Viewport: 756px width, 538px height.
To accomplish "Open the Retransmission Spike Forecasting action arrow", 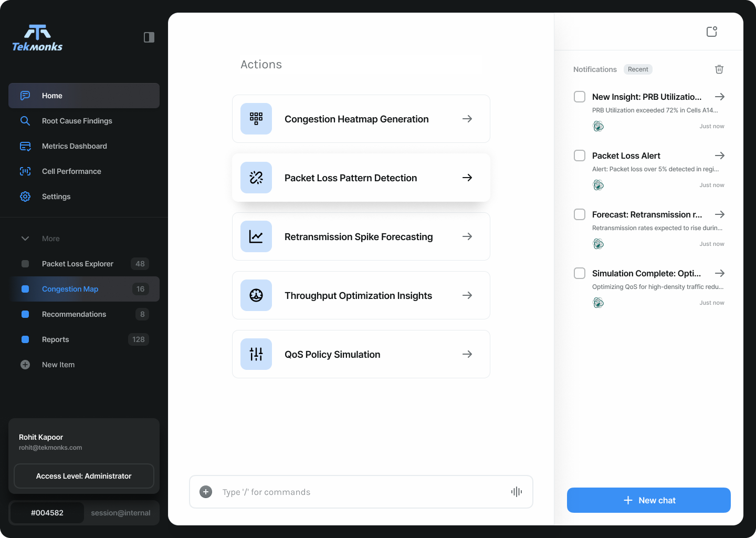I will point(467,236).
